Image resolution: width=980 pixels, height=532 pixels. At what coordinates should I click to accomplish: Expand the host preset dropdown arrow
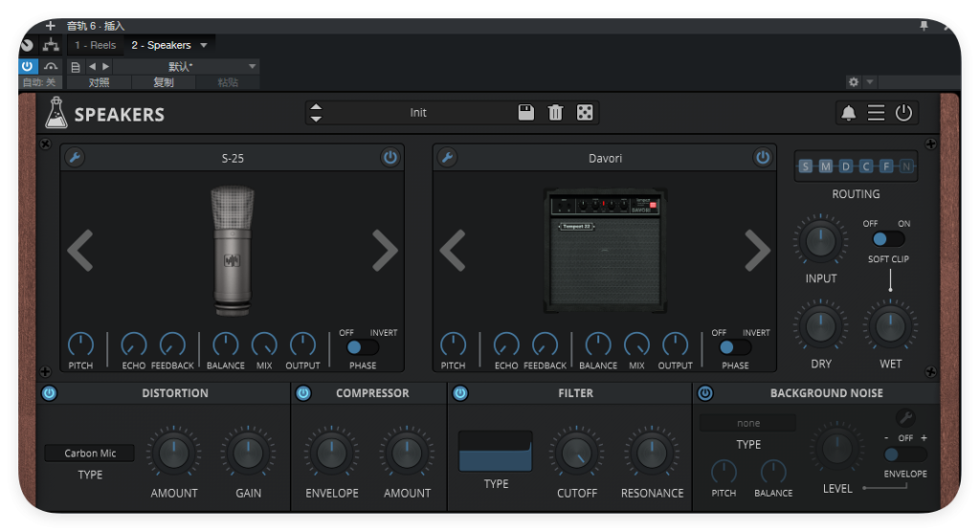tap(252, 66)
